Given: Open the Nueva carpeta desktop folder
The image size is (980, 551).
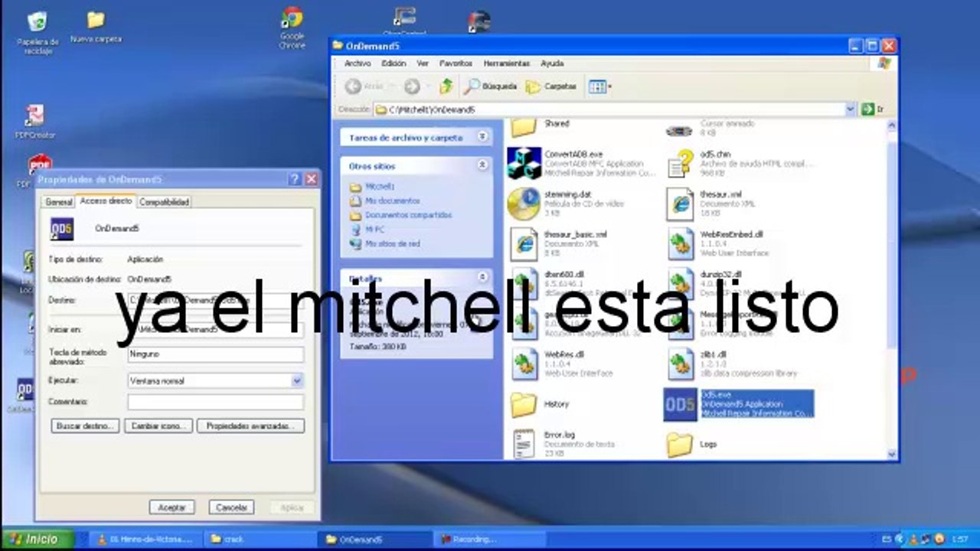Looking at the screenshot, I should pyautogui.click(x=96, y=27).
